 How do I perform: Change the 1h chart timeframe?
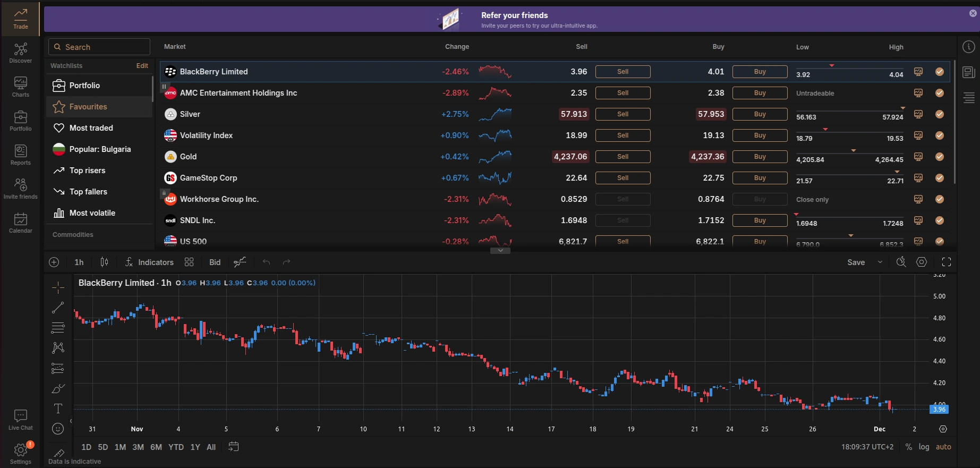[79, 262]
